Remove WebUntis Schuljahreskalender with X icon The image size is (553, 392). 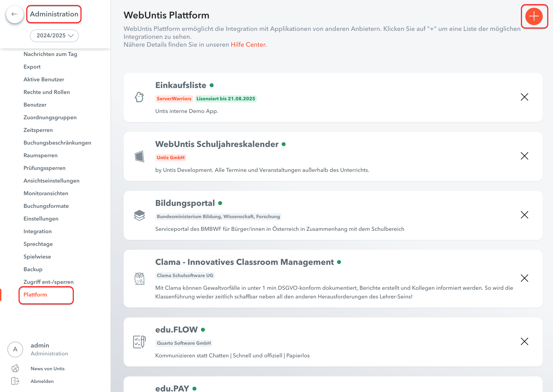point(524,156)
